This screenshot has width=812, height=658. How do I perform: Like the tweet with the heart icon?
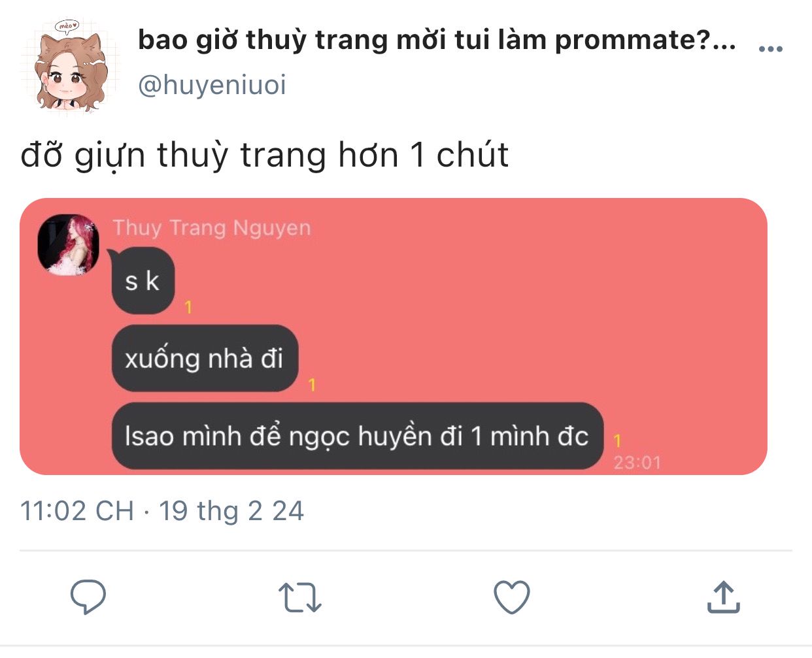coord(511,597)
